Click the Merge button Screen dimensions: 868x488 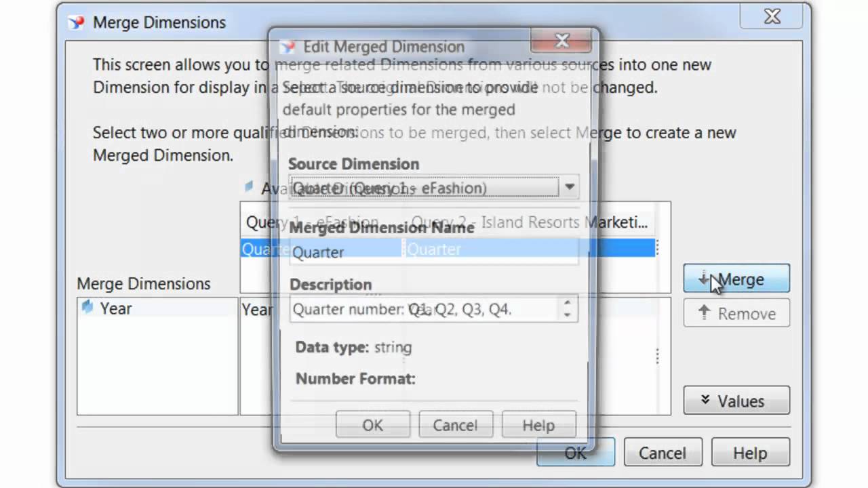coord(736,279)
